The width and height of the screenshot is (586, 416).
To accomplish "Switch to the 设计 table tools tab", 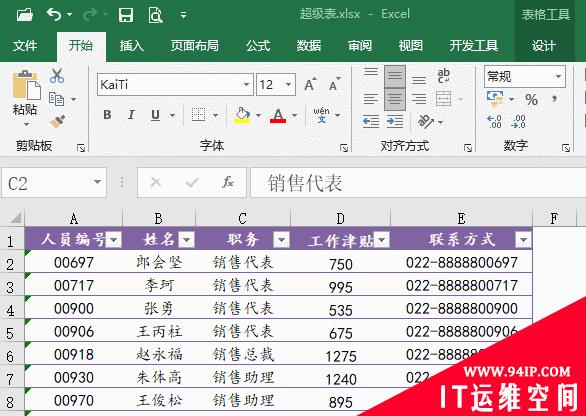I will click(543, 46).
